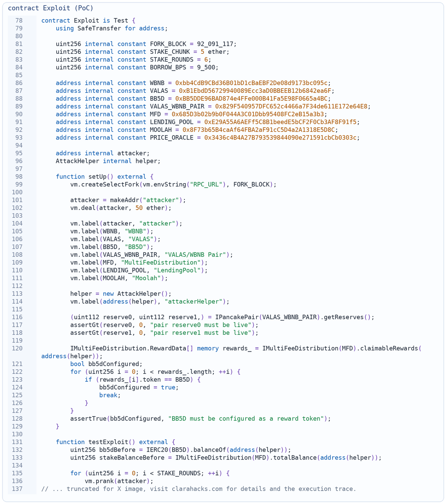Click the 'using SafeTransfer for address;' line
The image size is (446, 504).
tap(112, 29)
